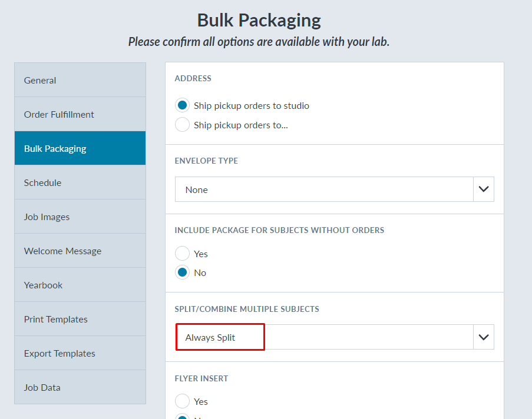Select Yes for package without orders
Image resolution: width=532 pixels, height=419 pixels.
(182, 254)
